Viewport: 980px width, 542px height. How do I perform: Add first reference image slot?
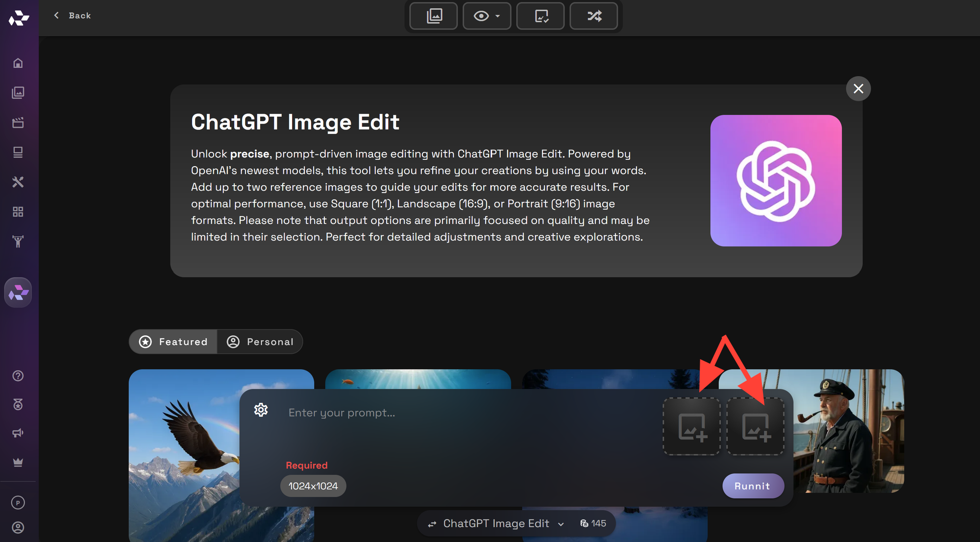click(x=692, y=427)
